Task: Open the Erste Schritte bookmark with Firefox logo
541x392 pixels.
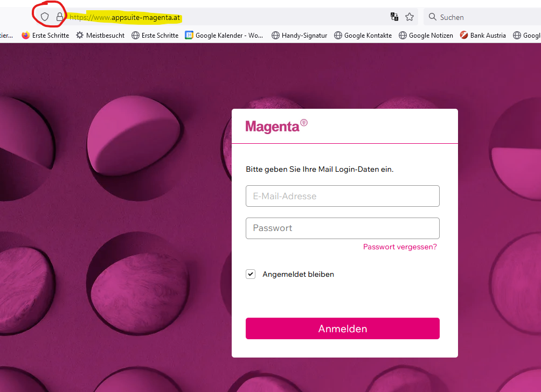Action: [45, 35]
